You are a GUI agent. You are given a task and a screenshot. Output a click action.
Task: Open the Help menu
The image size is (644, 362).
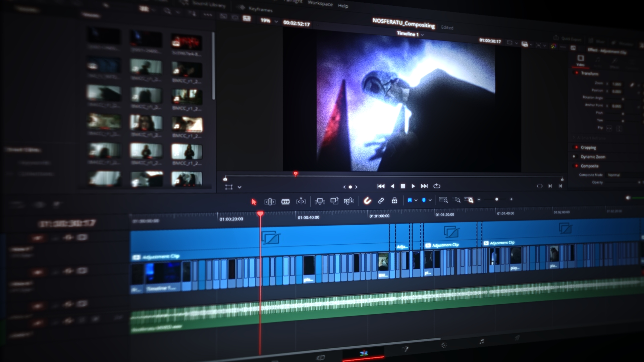click(343, 6)
